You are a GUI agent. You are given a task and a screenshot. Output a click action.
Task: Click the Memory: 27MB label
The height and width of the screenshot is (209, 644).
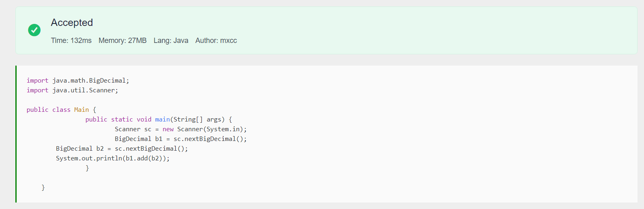point(122,41)
